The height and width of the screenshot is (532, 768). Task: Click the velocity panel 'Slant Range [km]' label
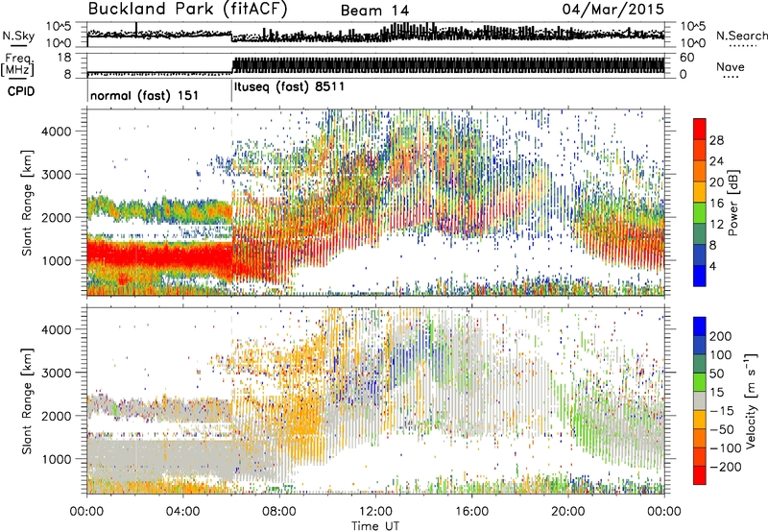27,401
